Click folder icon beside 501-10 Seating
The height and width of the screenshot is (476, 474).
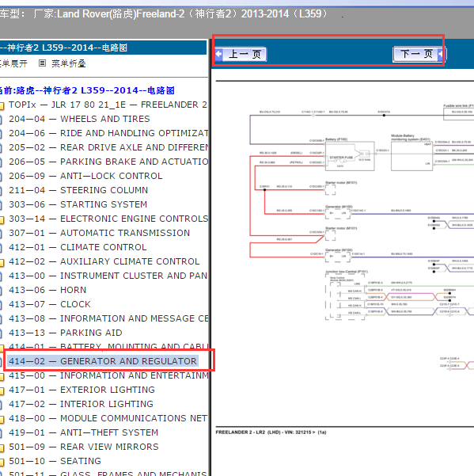pyautogui.click(x=2, y=463)
